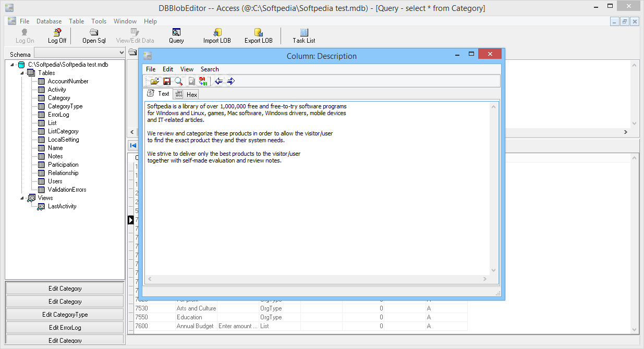Image resolution: width=644 pixels, height=349 pixels.
Task: Maximize the Column Description window
Action: coord(471,54)
